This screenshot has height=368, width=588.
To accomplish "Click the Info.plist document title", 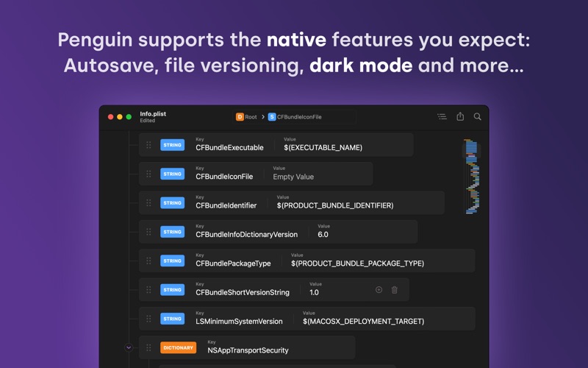I will click(153, 114).
